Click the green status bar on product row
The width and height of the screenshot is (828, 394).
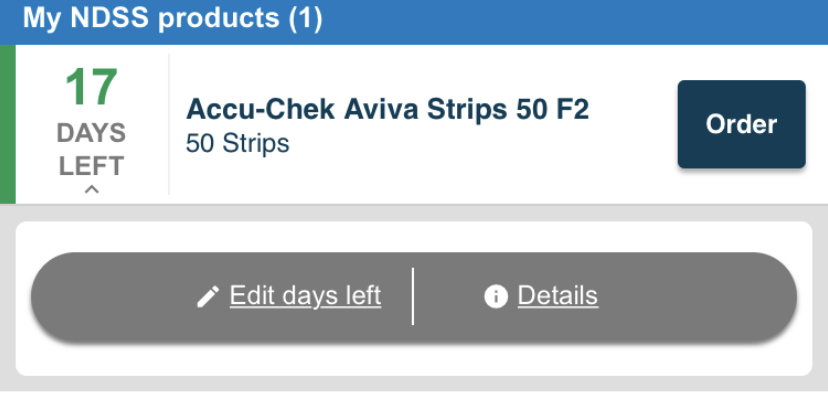(8, 124)
